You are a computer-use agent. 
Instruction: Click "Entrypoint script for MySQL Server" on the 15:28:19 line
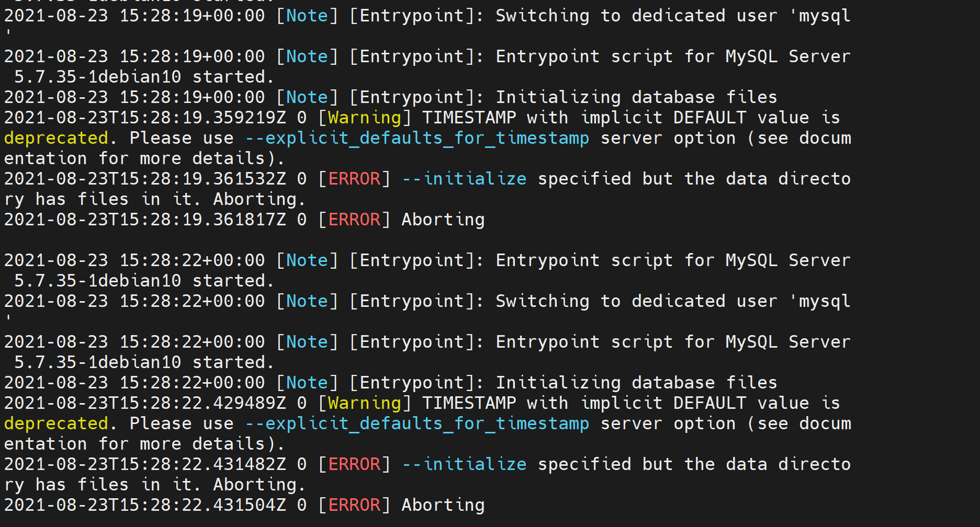(x=673, y=56)
